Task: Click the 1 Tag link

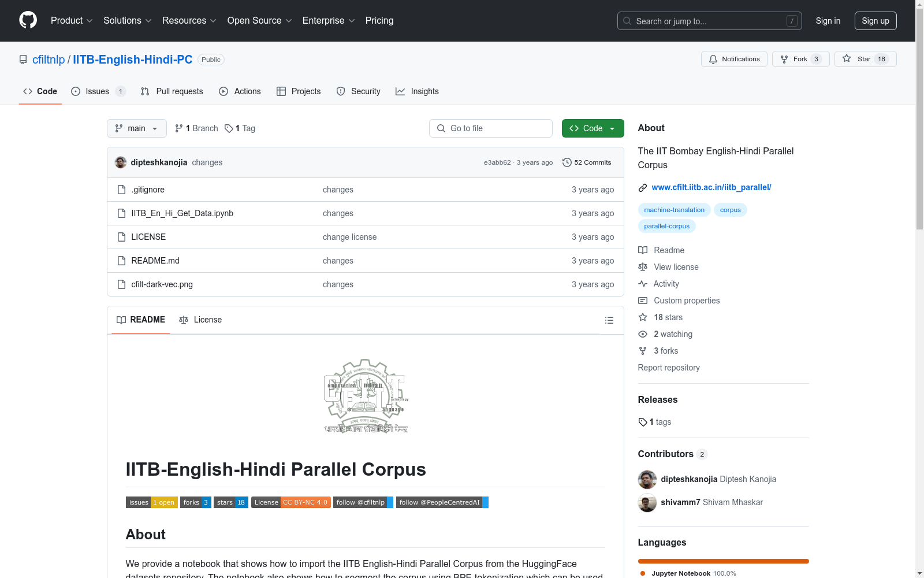Action: coord(240,128)
